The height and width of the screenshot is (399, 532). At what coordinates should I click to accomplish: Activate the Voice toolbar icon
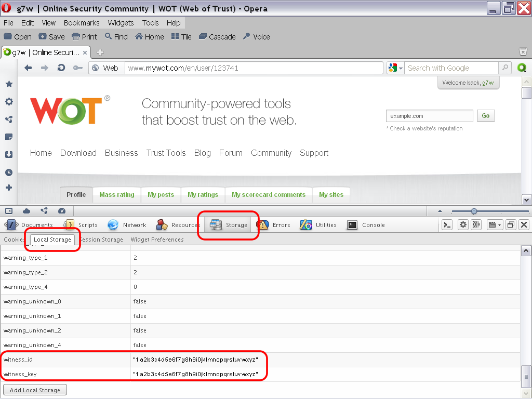tap(247, 36)
